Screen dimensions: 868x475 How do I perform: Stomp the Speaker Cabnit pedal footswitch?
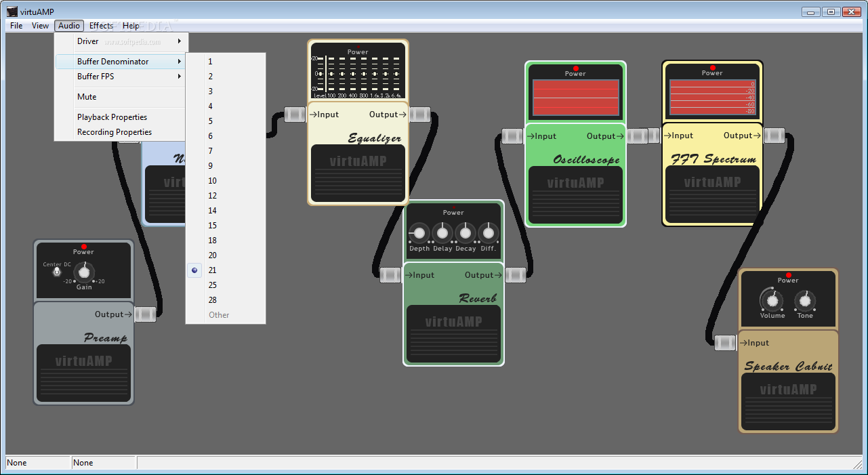pos(788,401)
